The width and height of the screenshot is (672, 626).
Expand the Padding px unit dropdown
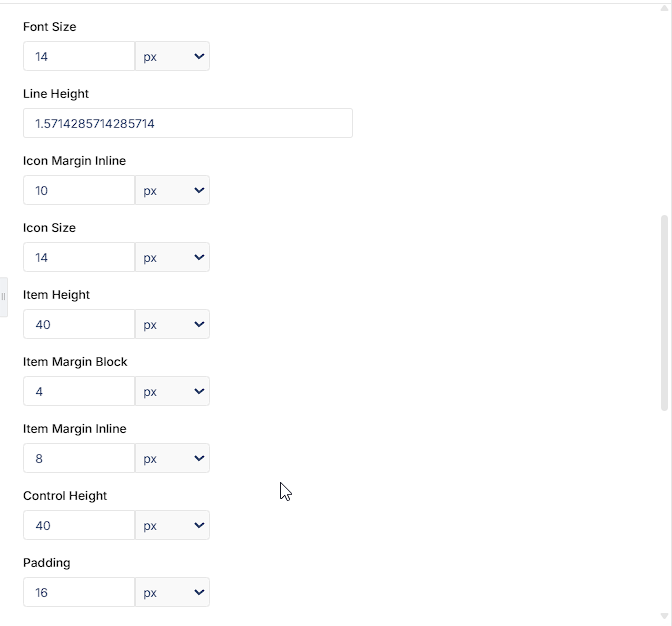[x=172, y=592]
